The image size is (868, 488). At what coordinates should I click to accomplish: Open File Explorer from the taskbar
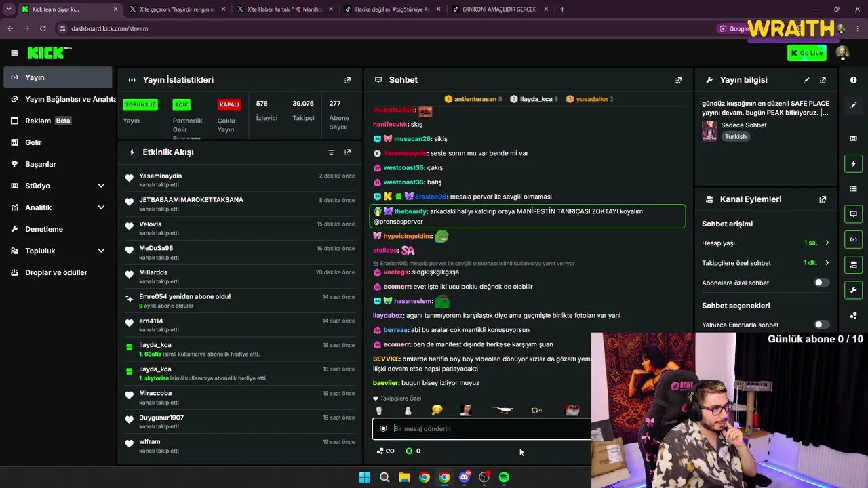404,477
